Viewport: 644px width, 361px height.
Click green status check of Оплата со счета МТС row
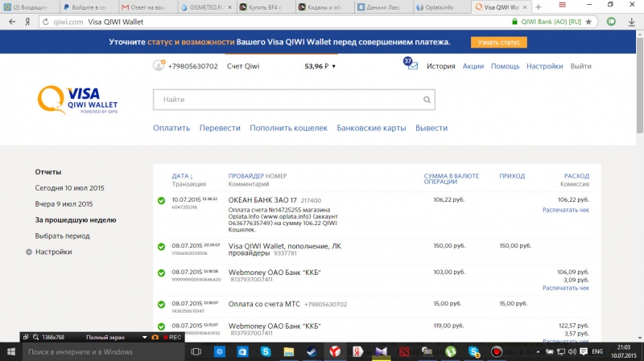pos(162,305)
